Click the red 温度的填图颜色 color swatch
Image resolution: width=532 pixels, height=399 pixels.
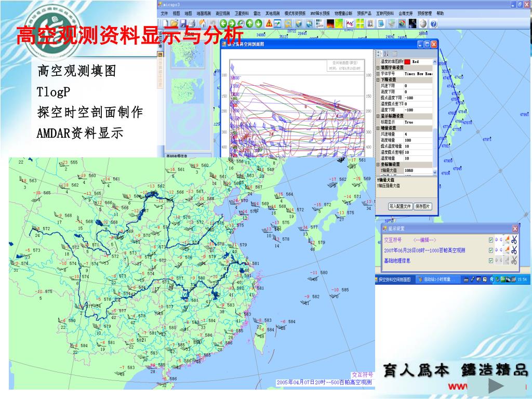click(x=407, y=62)
